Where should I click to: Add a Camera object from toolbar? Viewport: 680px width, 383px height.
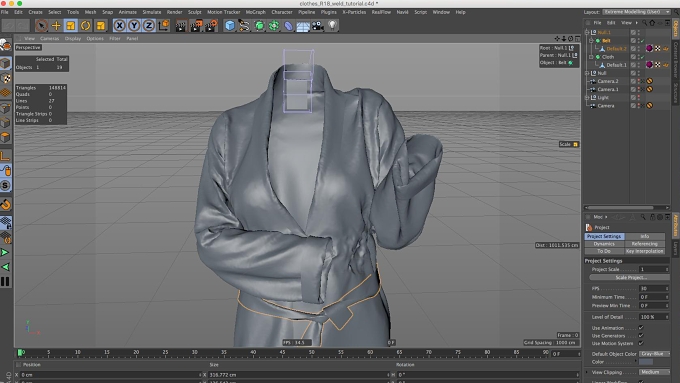click(317, 26)
